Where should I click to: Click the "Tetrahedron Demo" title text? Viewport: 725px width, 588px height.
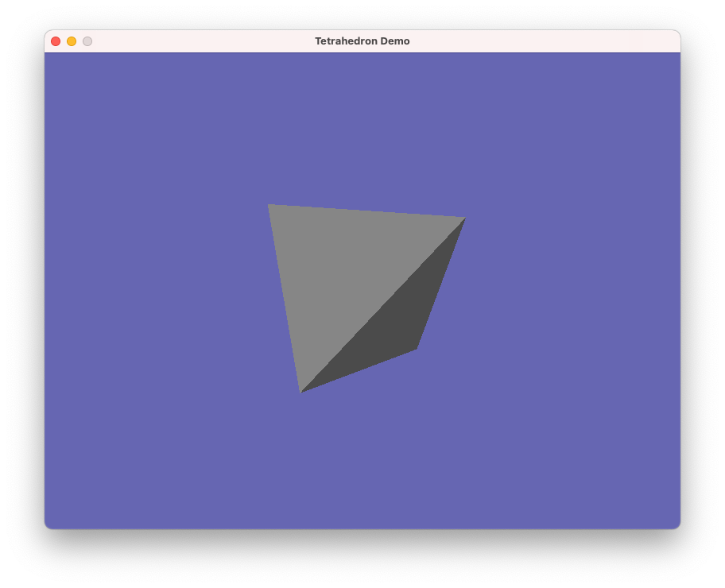pyautogui.click(x=362, y=41)
